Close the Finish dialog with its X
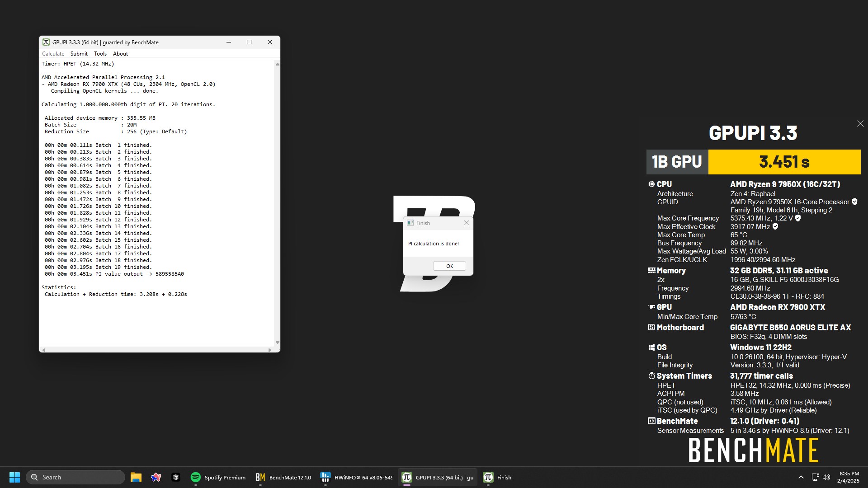The height and width of the screenshot is (488, 868). point(467,223)
